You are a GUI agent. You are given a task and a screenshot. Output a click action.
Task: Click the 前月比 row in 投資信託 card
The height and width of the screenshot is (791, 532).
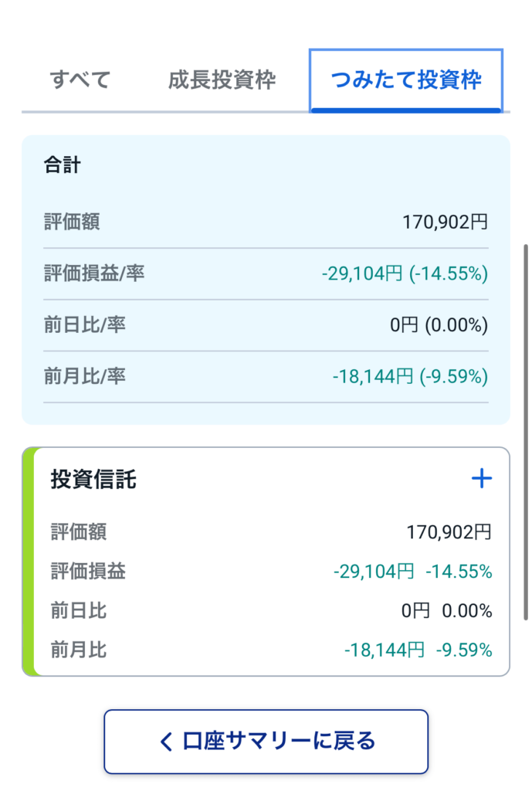[271, 650]
